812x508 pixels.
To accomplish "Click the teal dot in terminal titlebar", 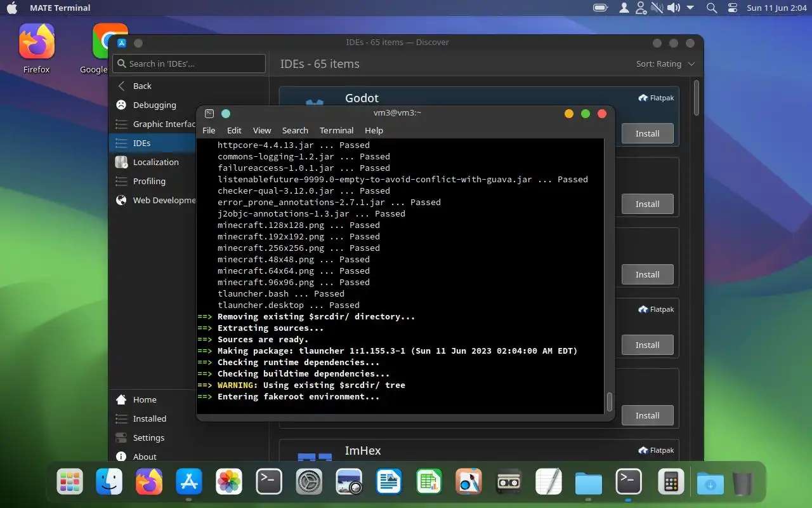I will point(226,114).
